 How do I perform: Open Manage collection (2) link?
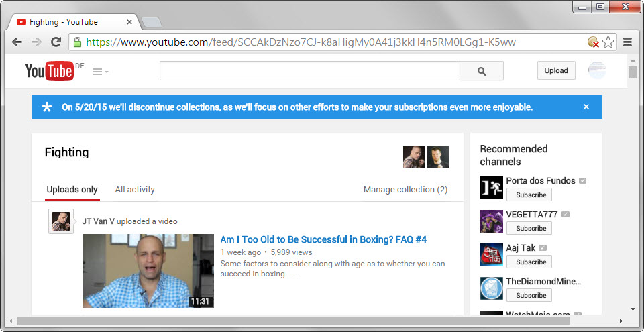pyautogui.click(x=405, y=190)
